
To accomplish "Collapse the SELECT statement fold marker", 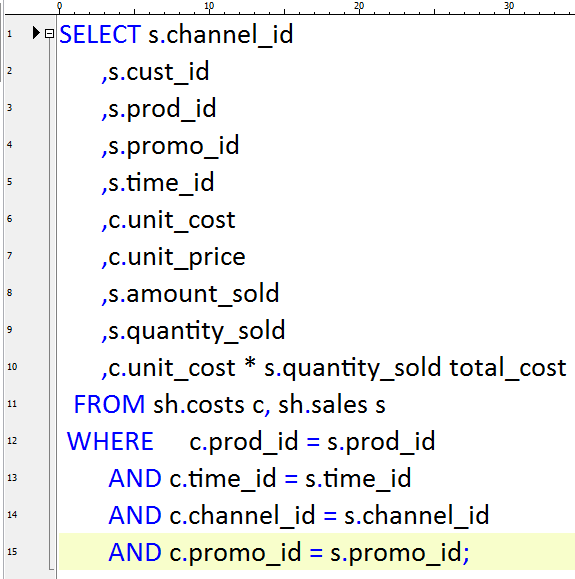I will click(49, 34).
